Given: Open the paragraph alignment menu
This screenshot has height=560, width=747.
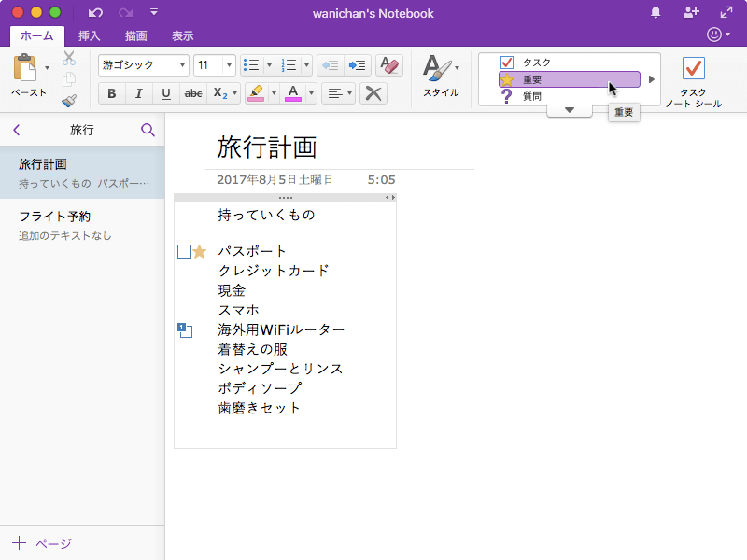Looking at the screenshot, I should tap(339, 93).
